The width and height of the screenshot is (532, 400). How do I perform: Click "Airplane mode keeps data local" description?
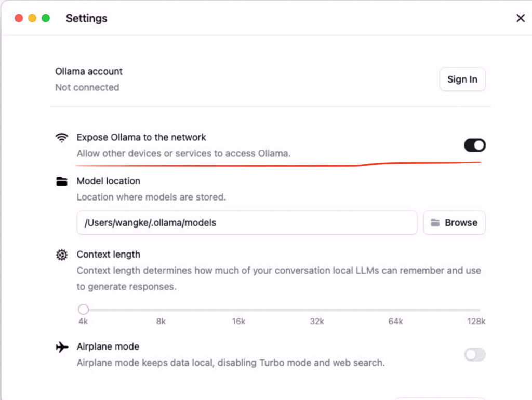tap(231, 363)
